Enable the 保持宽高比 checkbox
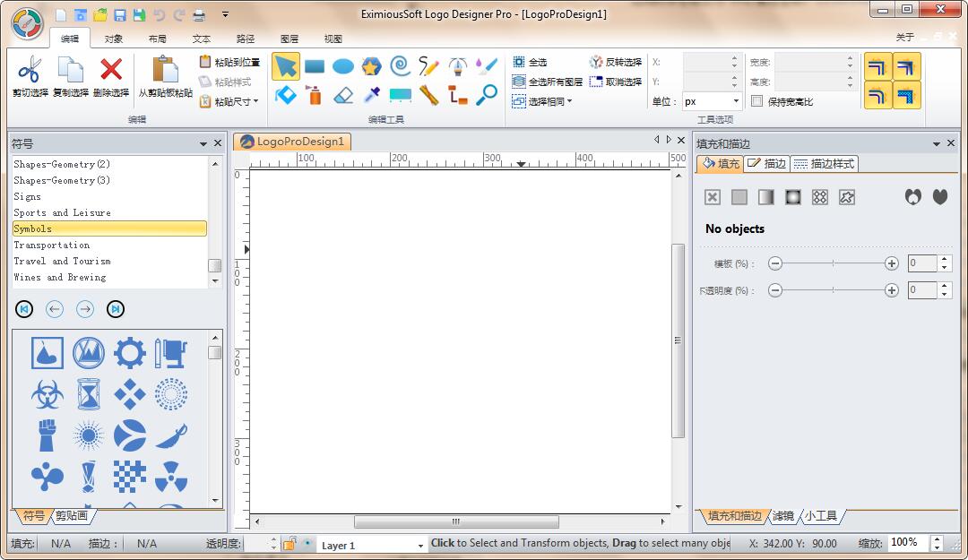Screen dimensions: 968x560 click(756, 101)
